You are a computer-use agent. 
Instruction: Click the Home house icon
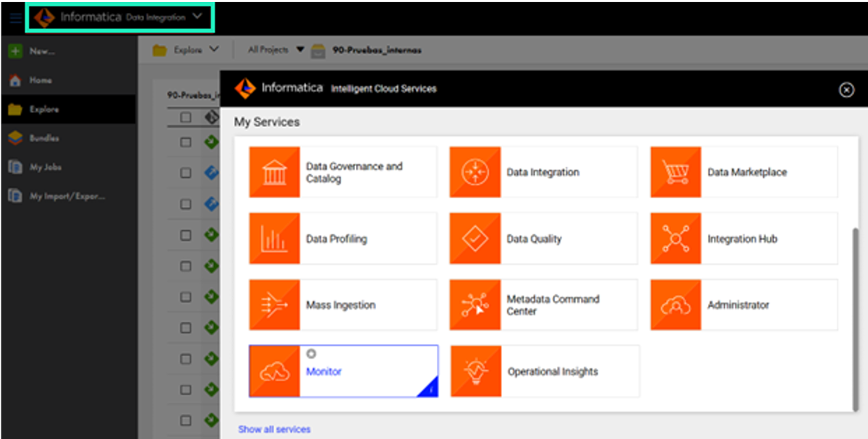(x=15, y=80)
